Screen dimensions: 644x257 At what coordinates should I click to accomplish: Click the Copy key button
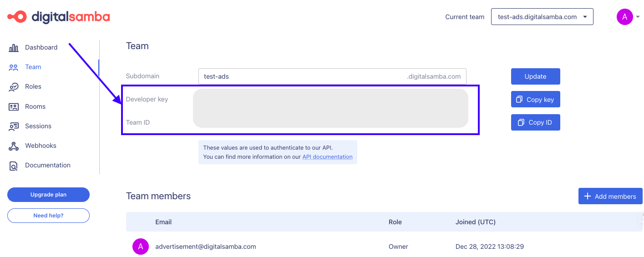tap(535, 99)
